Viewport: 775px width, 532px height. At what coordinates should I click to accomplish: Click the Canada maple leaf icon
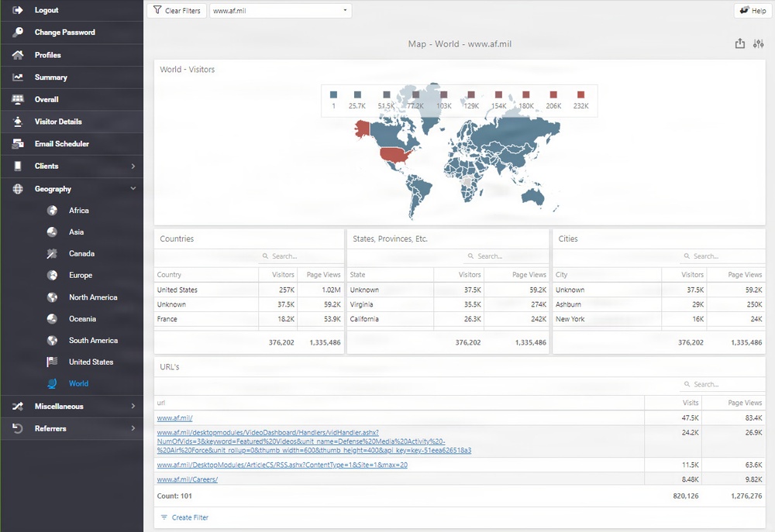point(52,253)
